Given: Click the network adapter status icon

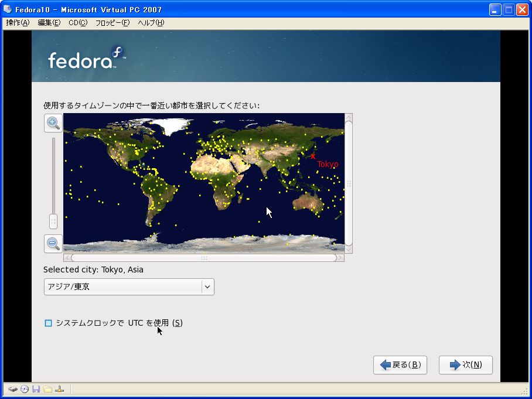Looking at the screenshot, I should tap(59, 389).
